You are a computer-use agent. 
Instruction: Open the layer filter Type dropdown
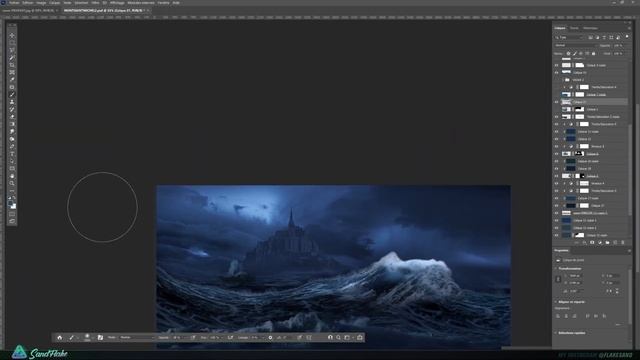tap(569, 38)
